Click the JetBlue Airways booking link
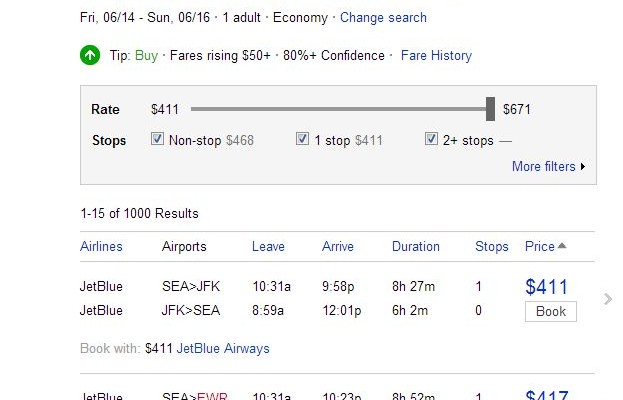The width and height of the screenshot is (623, 400). click(x=223, y=349)
